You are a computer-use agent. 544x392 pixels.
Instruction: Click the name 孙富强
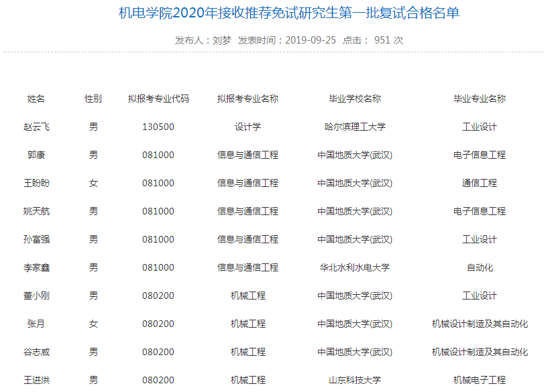coord(36,239)
